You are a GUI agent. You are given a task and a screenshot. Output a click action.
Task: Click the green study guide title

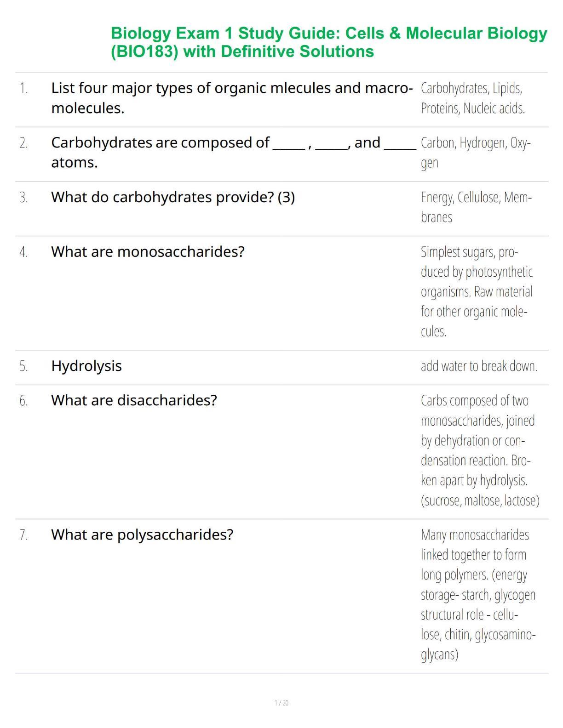tap(328, 42)
